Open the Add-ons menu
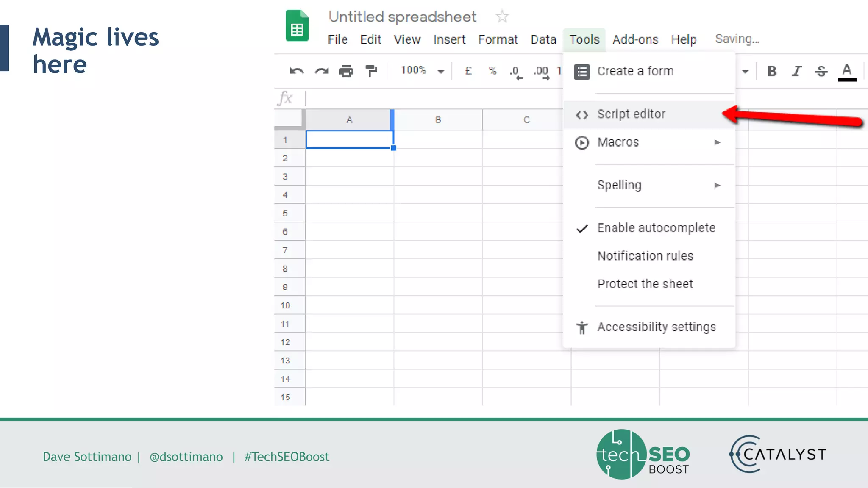 635,39
